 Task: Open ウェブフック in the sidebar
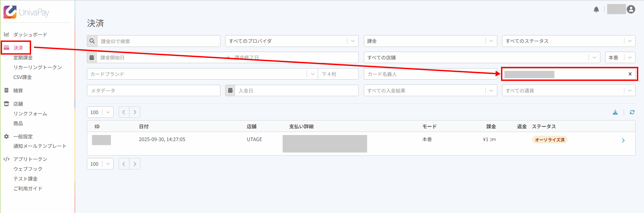tap(28, 169)
